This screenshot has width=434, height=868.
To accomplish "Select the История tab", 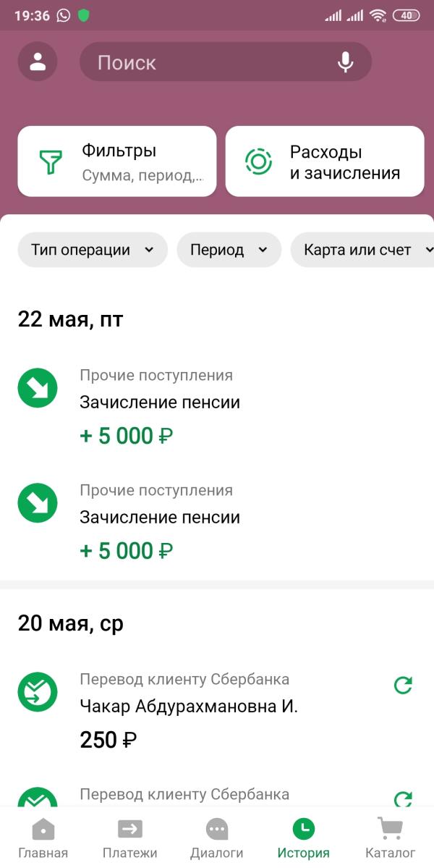I will click(304, 838).
